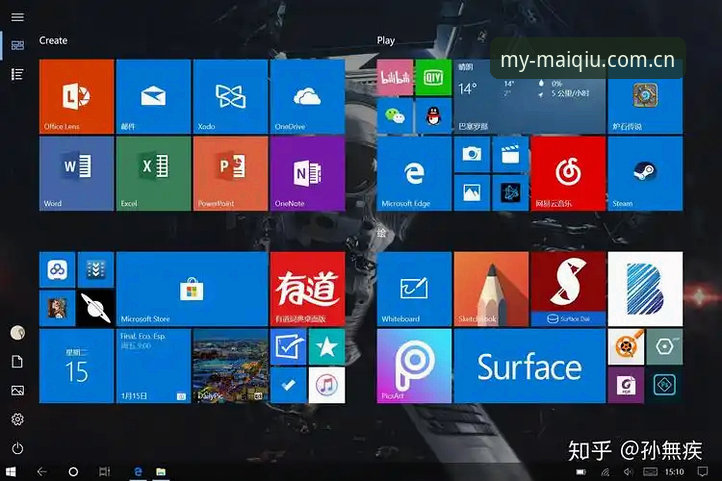The width and height of the screenshot is (722, 481).
Task: Open the iQIYI green tile
Action: pyautogui.click(x=433, y=77)
